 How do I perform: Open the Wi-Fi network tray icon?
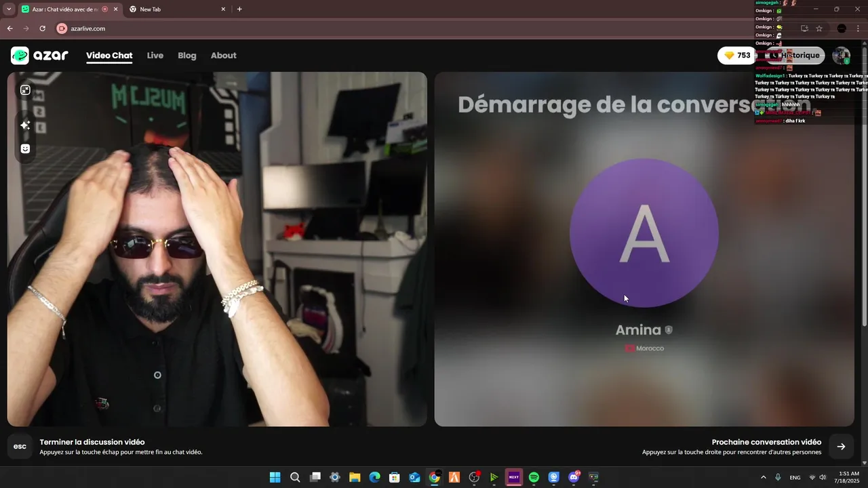point(812,477)
